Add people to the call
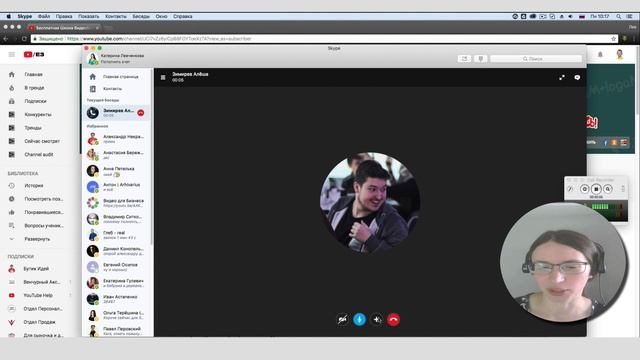640x360 pixels. (x=377, y=319)
